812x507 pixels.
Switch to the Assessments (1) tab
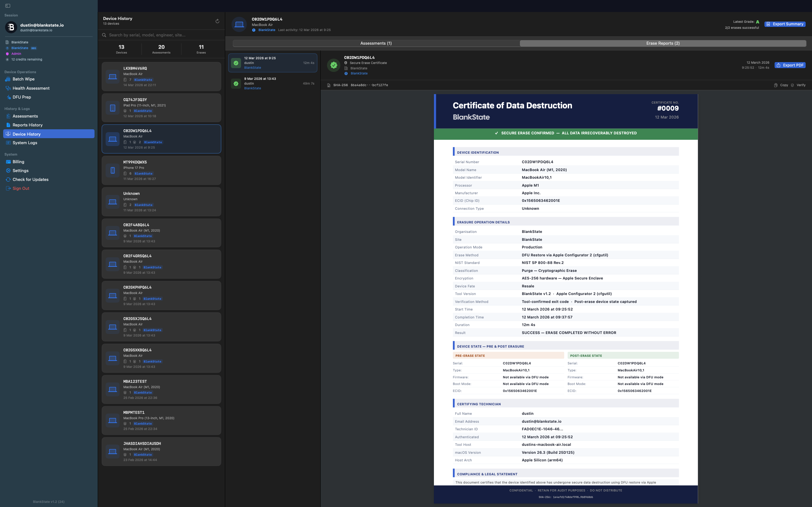[376, 43]
